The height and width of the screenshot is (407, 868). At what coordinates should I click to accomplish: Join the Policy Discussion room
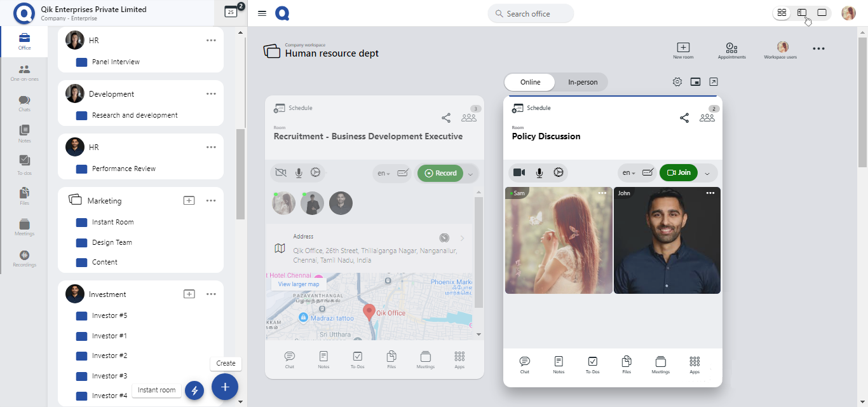click(679, 172)
